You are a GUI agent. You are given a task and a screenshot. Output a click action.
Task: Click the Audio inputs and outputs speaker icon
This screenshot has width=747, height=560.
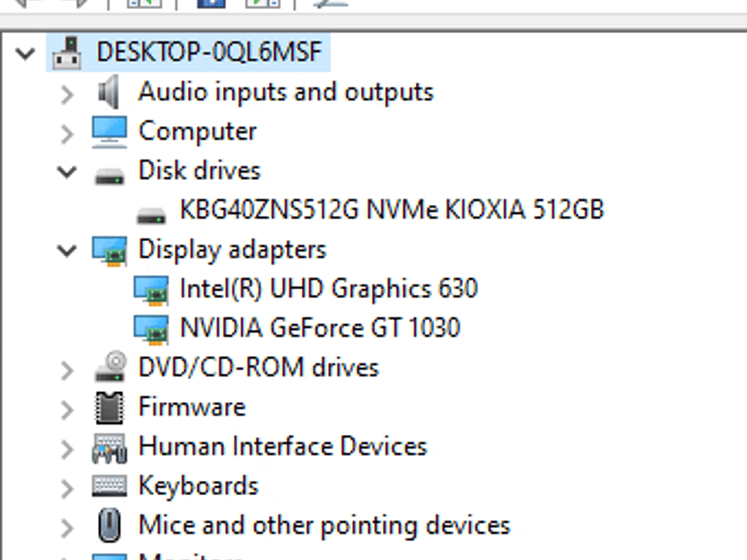(108, 93)
